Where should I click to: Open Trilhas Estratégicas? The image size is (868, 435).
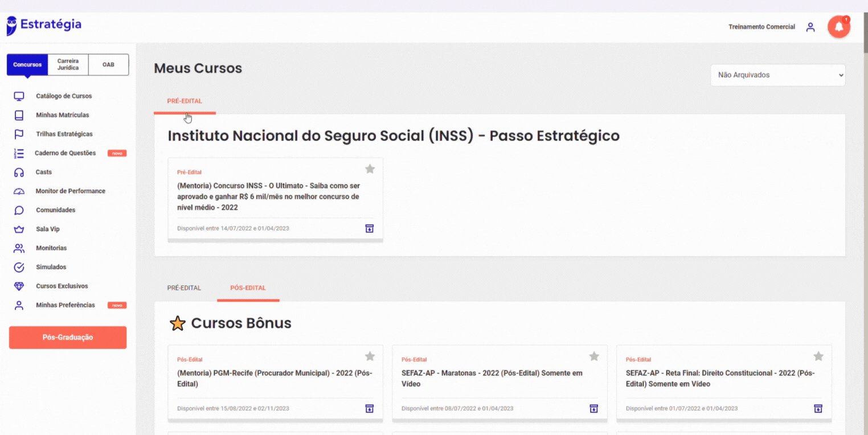[x=64, y=134]
